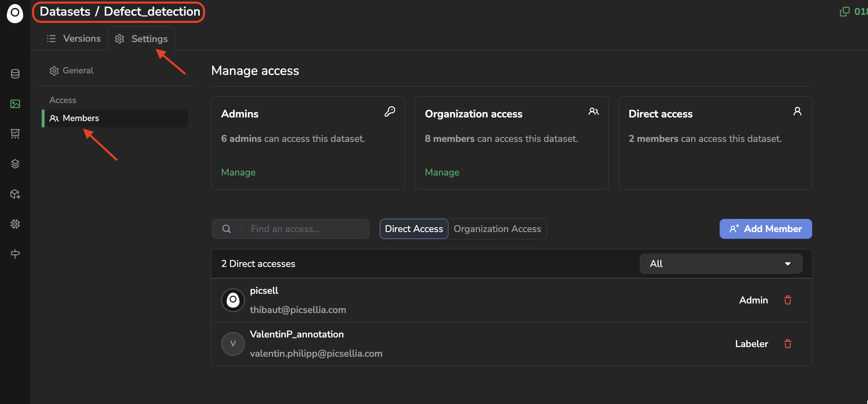Remove ValentinP_annotation using trash icon
The image size is (868, 404).
coord(787,344)
